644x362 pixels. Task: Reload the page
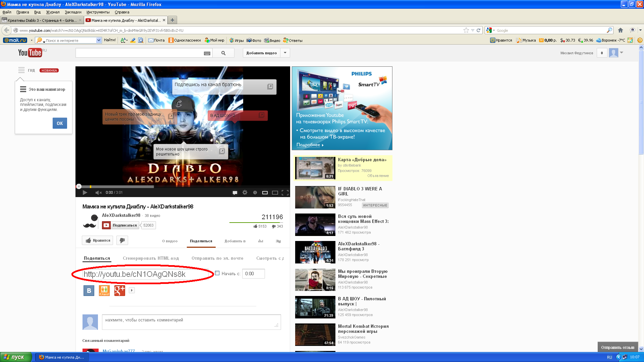click(479, 30)
